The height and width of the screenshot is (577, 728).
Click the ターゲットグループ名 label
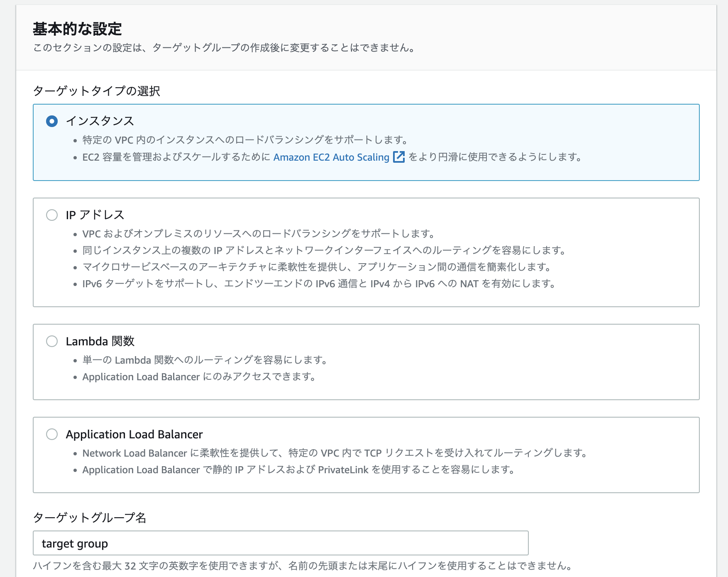[x=89, y=518]
